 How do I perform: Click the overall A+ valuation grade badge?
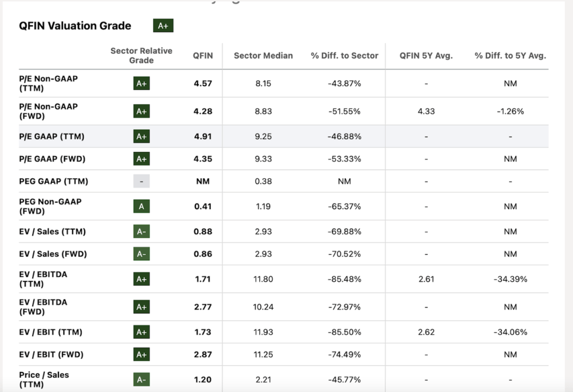click(x=163, y=26)
